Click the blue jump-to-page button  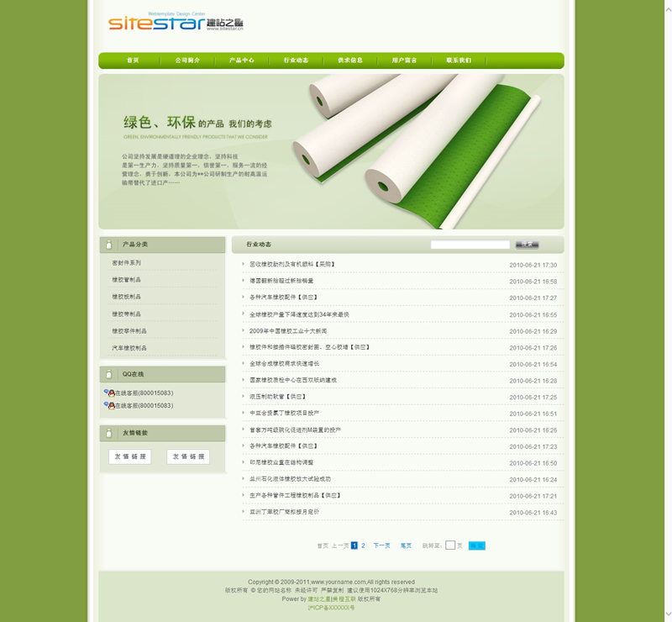tap(476, 546)
